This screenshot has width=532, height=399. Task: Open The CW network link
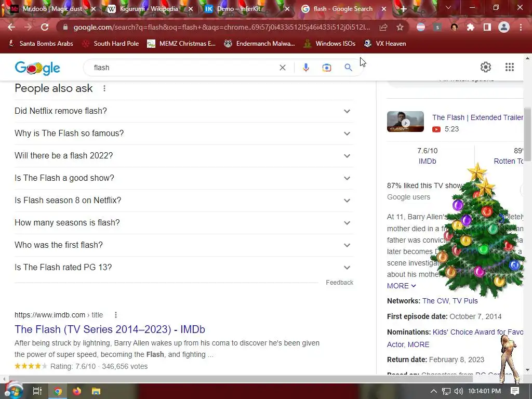[436, 301]
